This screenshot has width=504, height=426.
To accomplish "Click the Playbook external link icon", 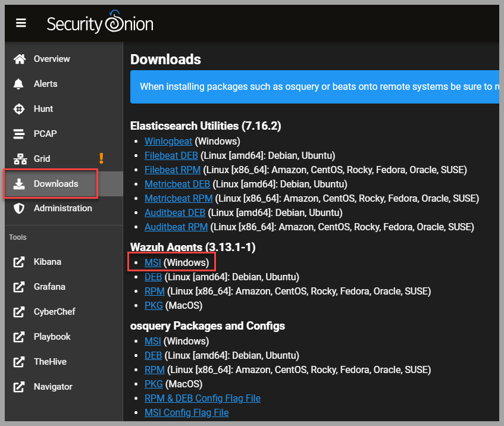I will (x=18, y=337).
